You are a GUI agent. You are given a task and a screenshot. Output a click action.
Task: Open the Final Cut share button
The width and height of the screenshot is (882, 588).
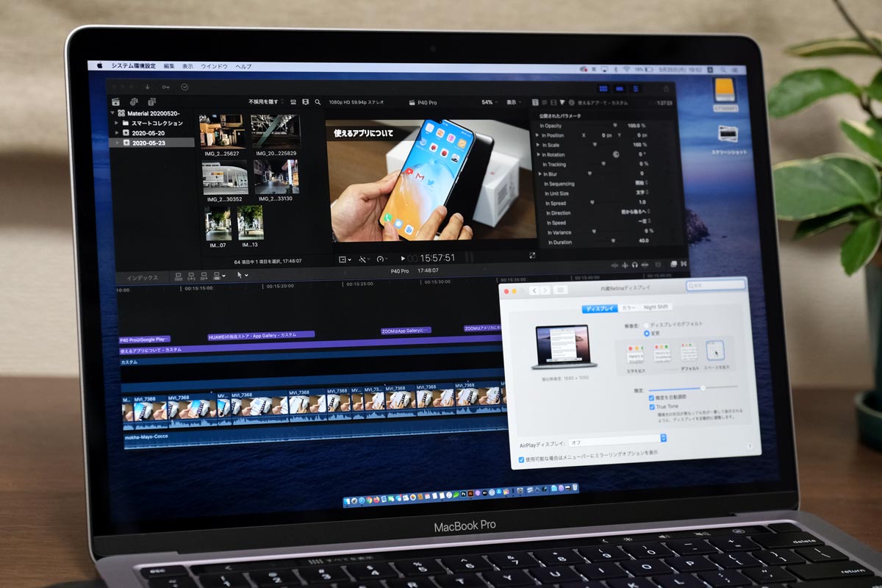[667, 88]
